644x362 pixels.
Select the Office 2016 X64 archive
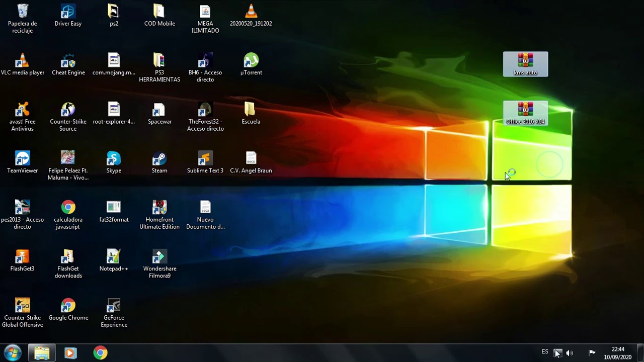525,113
